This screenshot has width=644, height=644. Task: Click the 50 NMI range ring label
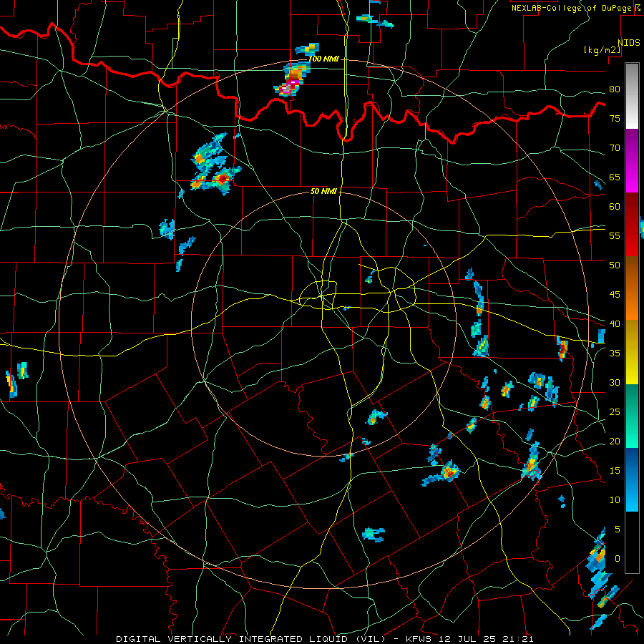323,191
